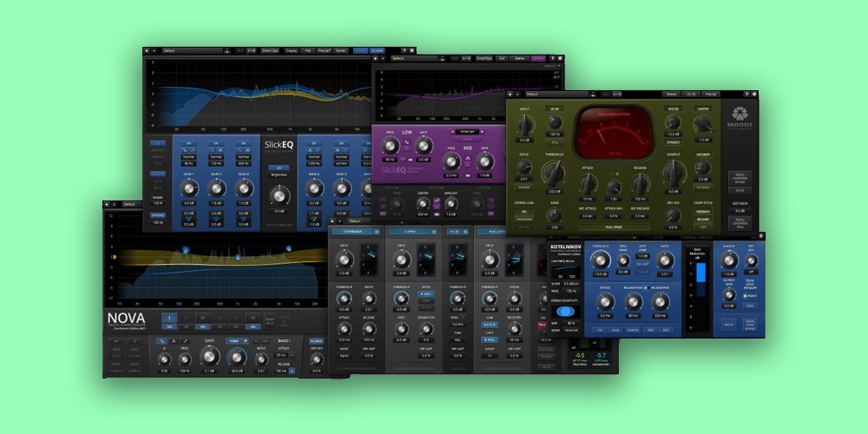Click auto release 'A' icon in Nova
868x434 pixels.
coord(292,371)
